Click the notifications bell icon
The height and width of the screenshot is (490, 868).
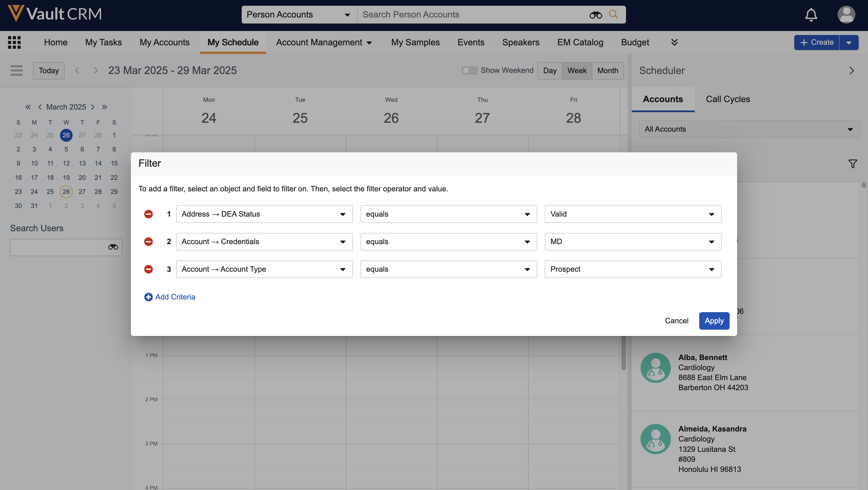click(811, 15)
